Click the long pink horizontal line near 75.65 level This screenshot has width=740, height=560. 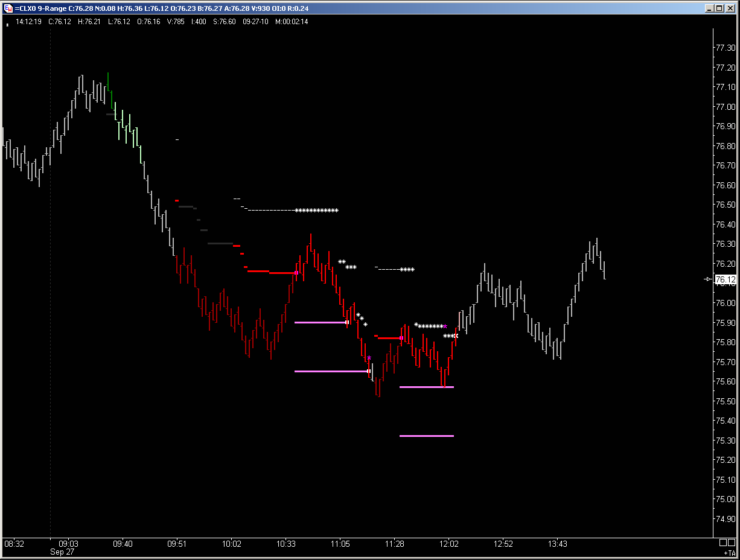[331, 371]
